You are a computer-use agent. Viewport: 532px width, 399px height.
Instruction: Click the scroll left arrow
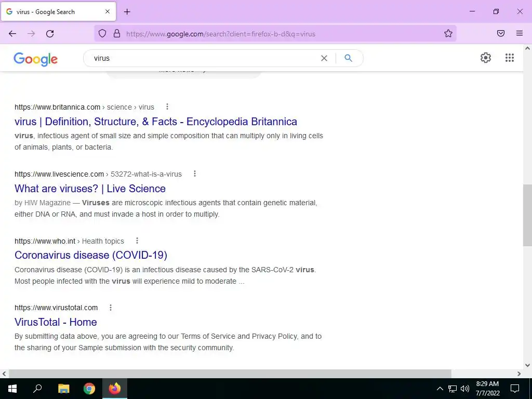(x=4, y=374)
